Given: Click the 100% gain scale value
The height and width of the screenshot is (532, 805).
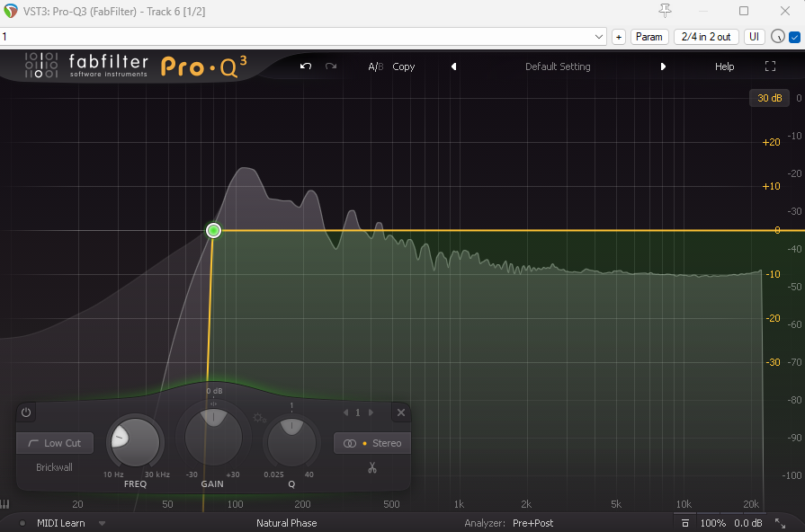Looking at the screenshot, I should 713,523.
